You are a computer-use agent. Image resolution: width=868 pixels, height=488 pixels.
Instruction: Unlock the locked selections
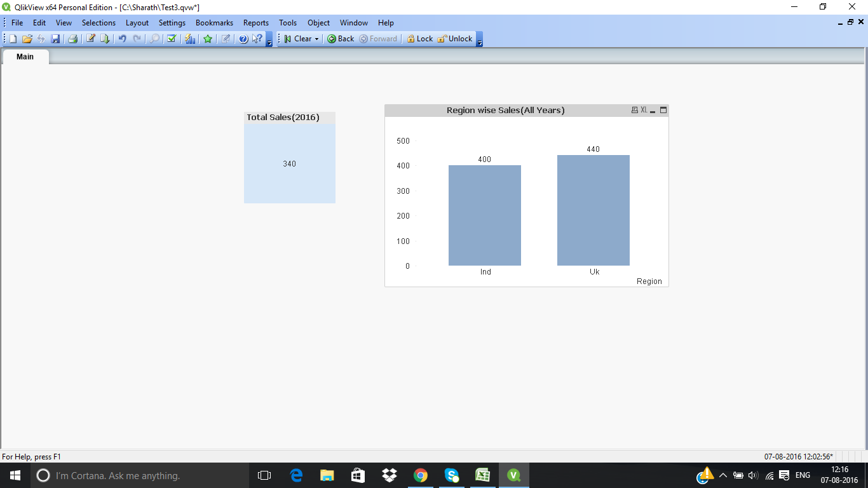tap(455, 39)
